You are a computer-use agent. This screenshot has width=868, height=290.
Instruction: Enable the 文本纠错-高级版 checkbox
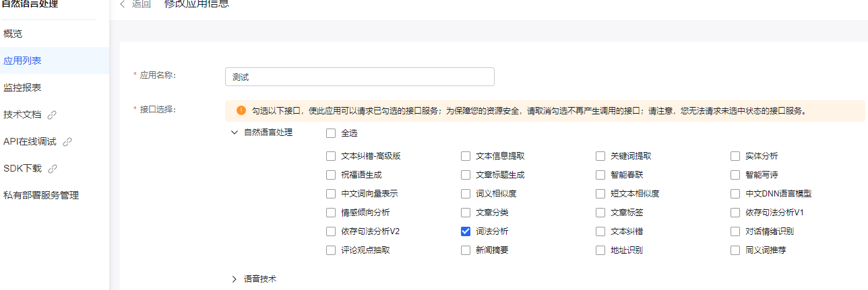[x=330, y=156]
